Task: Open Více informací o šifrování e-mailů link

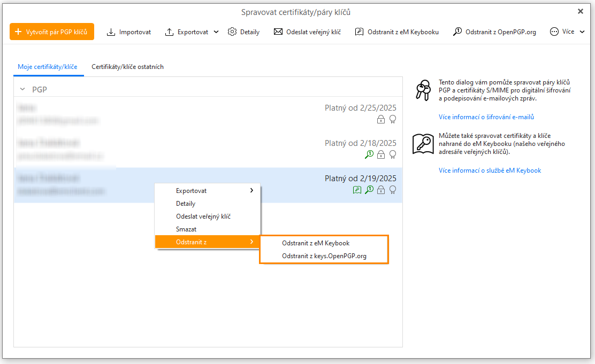Action: click(486, 117)
